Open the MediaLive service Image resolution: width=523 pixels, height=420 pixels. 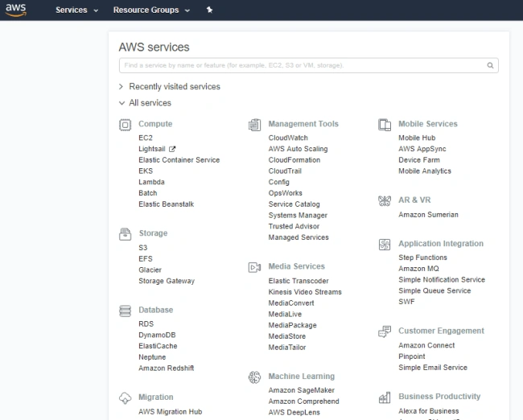(x=285, y=315)
